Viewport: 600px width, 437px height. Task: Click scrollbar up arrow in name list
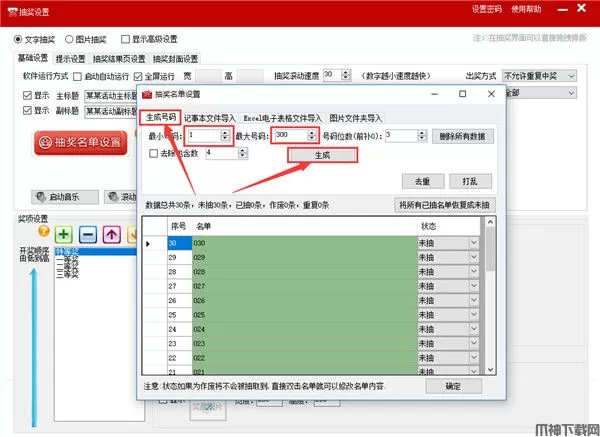coord(490,222)
